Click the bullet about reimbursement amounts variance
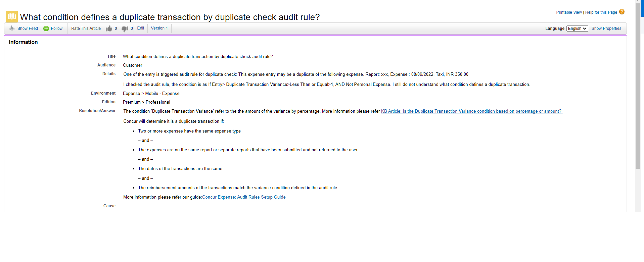644x262 pixels. tap(238, 188)
